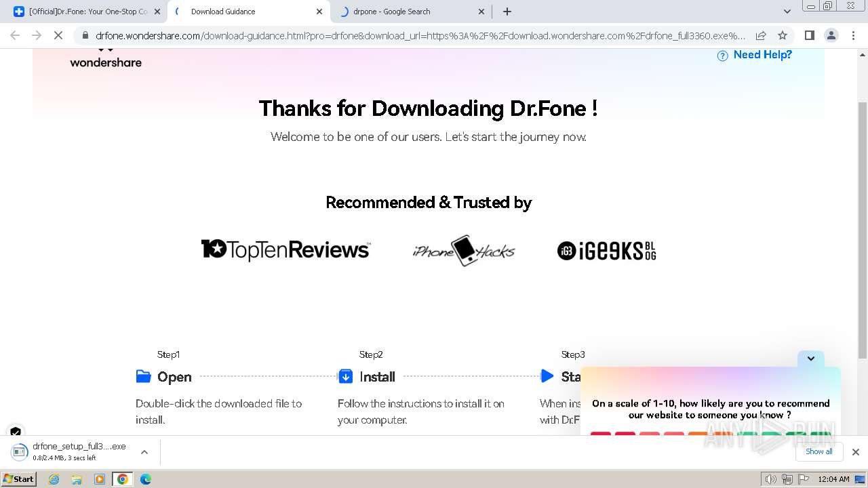Screen dimensions: 868x488
Task: Click the question mark help icon
Action: (x=723, y=56)
